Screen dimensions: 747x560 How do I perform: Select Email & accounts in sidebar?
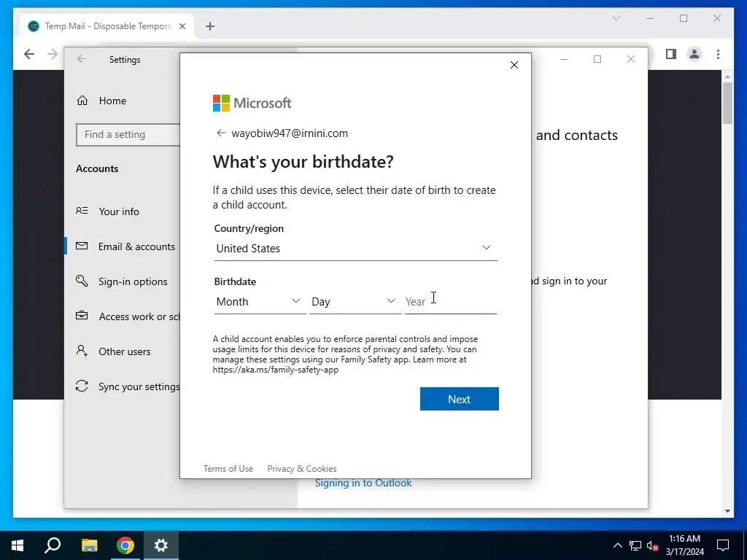pyautogui.click(x=136, y=246)
